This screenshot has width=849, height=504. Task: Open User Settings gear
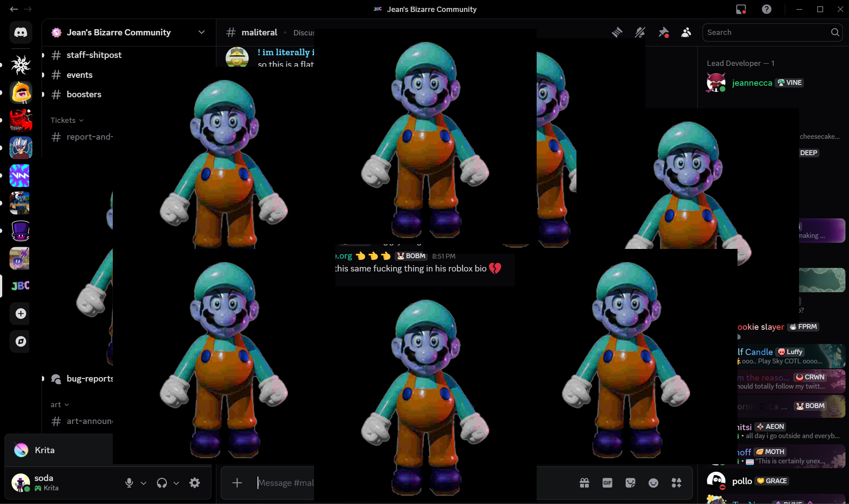[x=195, y=483]
